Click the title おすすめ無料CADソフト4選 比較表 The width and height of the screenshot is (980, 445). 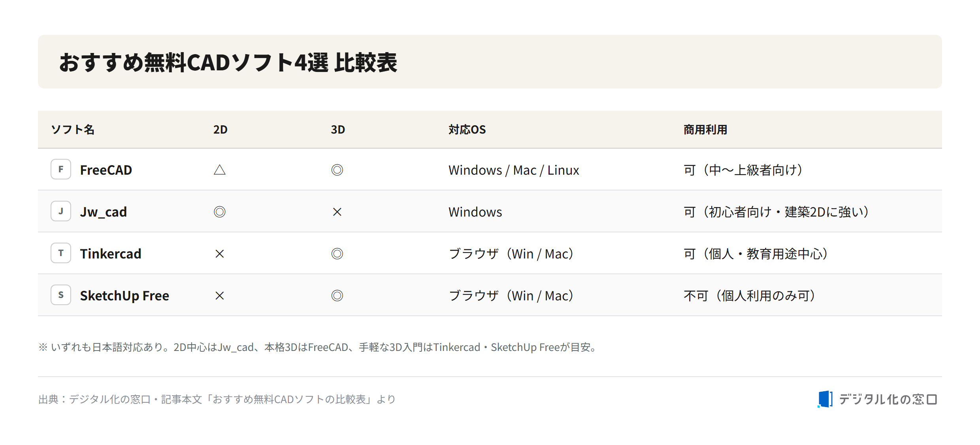point(228,62)
